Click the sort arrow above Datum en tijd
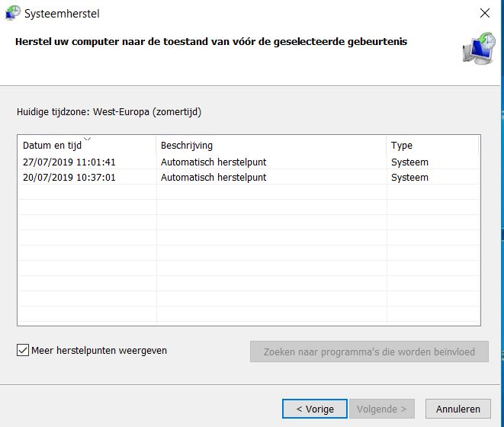The width and height of the screenshot is (504, 427). pos(87,139)
